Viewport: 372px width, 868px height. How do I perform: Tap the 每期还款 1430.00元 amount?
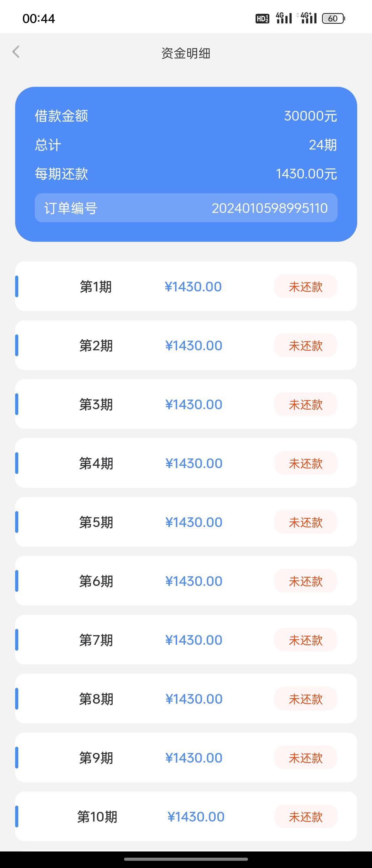coord(306,174)
